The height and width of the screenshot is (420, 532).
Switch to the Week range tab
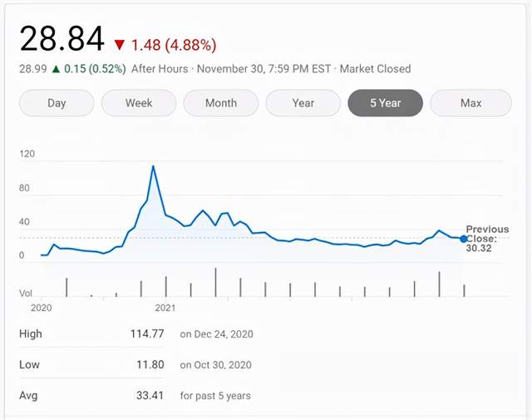[x=139, y=103]
